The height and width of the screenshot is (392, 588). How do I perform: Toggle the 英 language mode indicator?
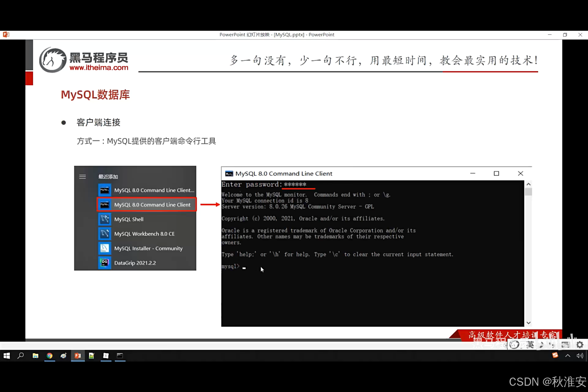[530, 345]
